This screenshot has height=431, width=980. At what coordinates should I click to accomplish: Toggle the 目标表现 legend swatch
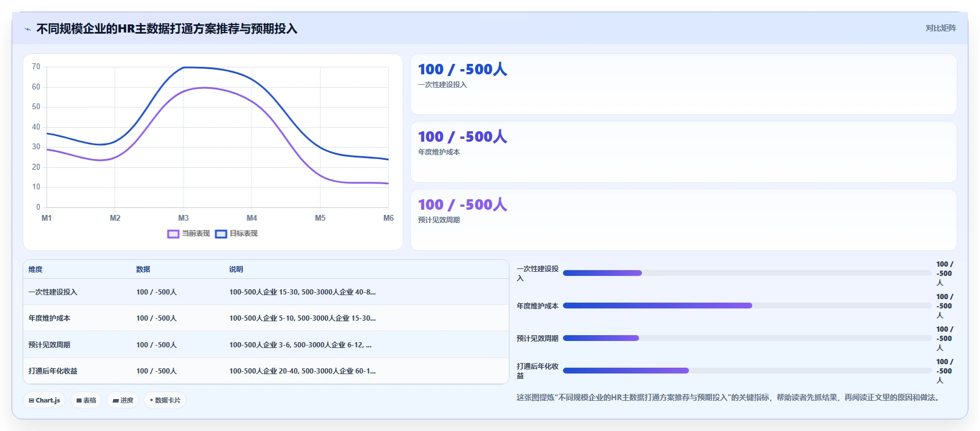click(x=221, y=234)
